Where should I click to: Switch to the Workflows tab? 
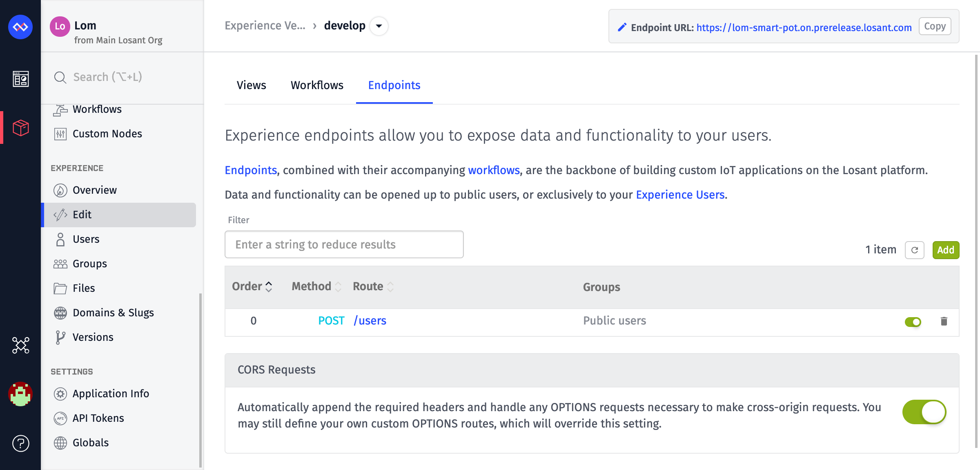coord(317,85)
